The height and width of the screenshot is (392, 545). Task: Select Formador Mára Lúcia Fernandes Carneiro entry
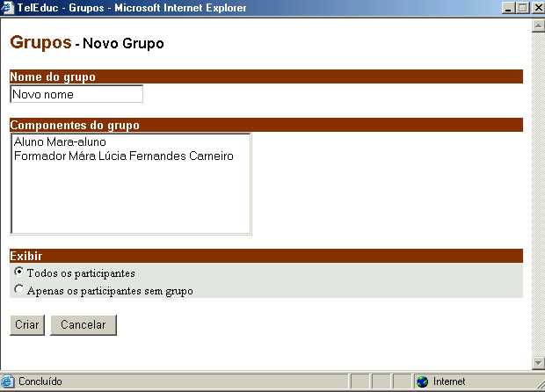click(124, 156)
